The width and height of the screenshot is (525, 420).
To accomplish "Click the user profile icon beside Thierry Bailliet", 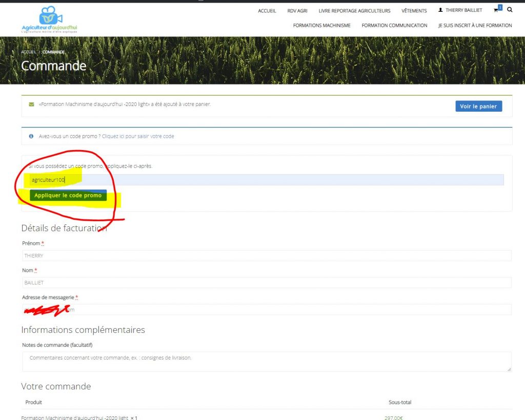I will click(x=440, y=10).
